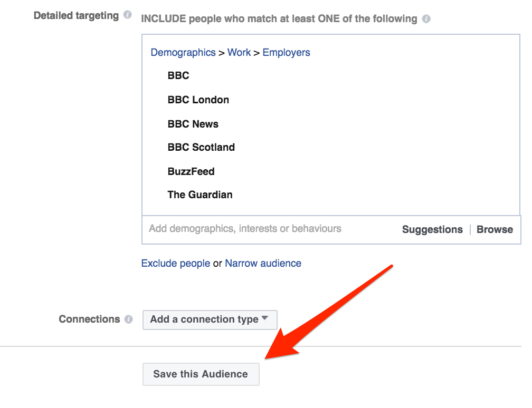Image resolution: width=532 pixels, height=408 pixels.
Task: Select the BBC London employer entry
Action: pyautogui.click(x=198, y=100)
